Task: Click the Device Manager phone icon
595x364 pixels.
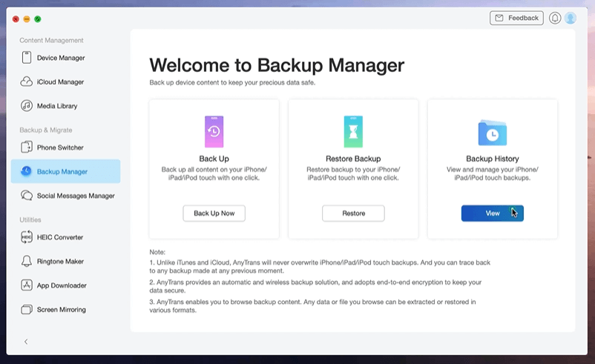Action: (27, 58)
